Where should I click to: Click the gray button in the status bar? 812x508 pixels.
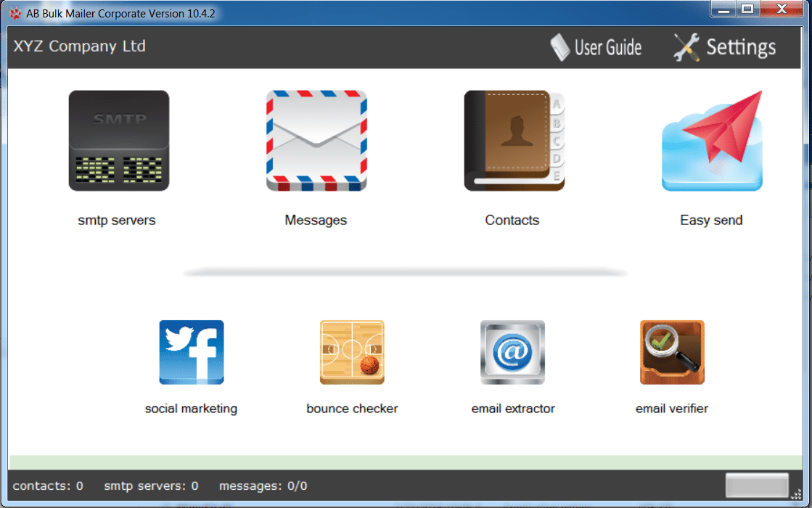[757, 486]
